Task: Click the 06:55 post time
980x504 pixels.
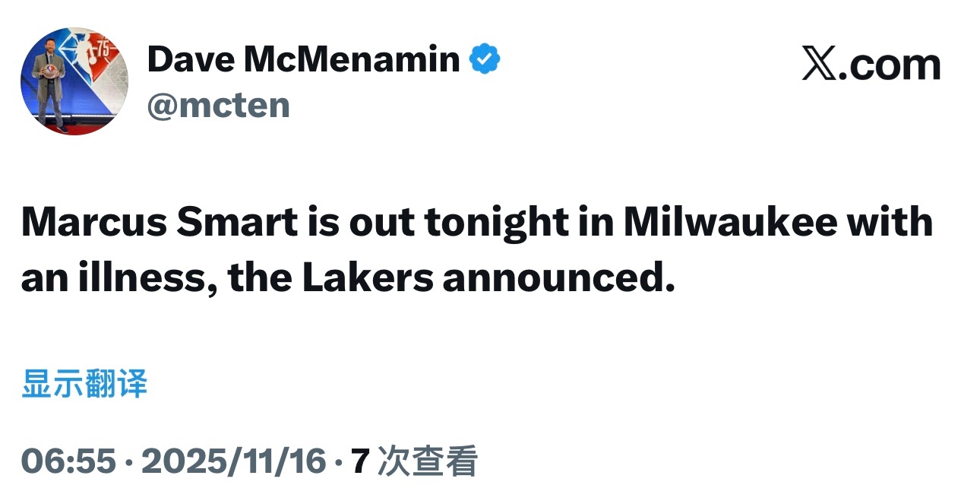Action: click(68, 461)
